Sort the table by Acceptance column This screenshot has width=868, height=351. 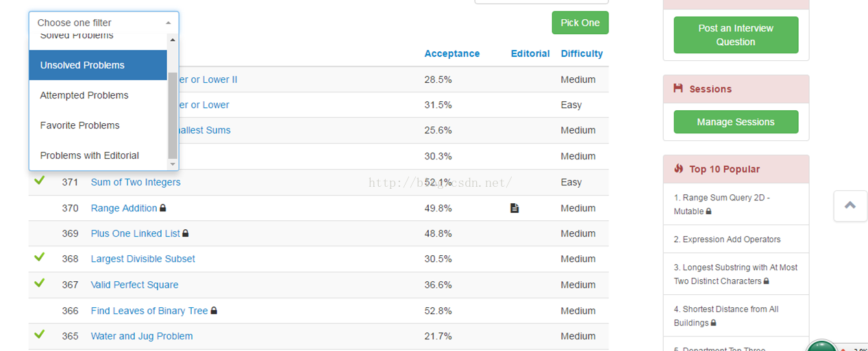[452, 53]
